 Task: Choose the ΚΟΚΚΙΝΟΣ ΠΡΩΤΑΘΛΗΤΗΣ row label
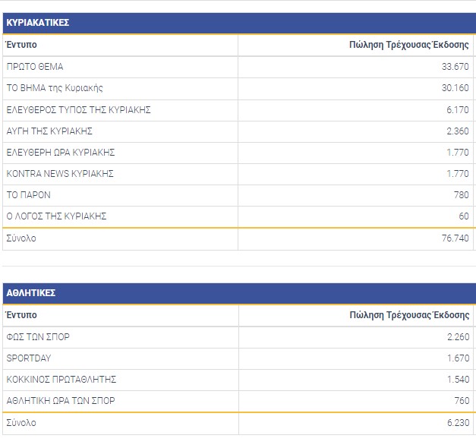[61, 380]
